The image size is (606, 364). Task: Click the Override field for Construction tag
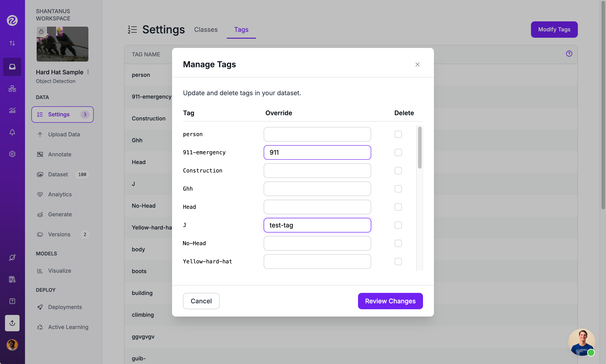pyautogui.click(x=317, y=170)
